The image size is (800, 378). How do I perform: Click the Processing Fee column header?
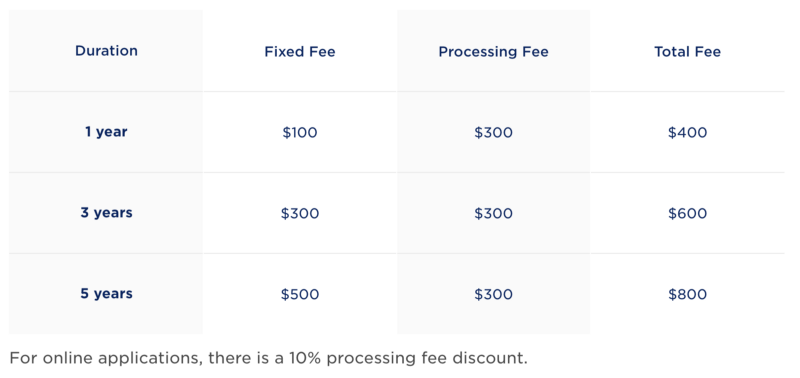tap(493, 52)
